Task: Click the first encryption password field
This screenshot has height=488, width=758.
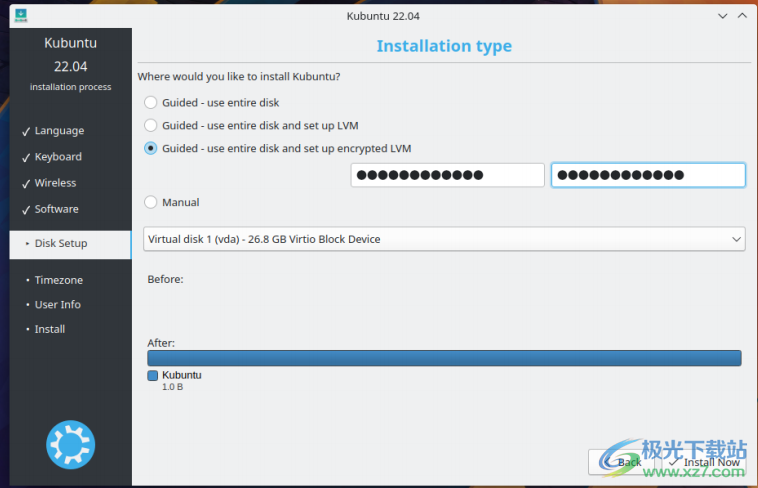Action: coord(447,175)
